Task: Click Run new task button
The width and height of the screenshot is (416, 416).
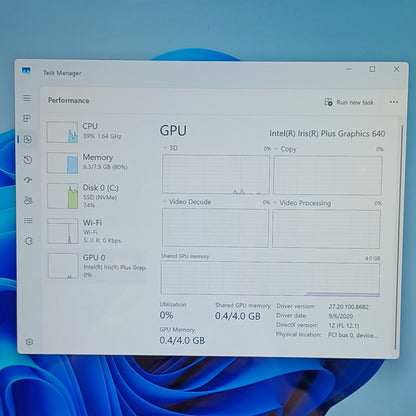Action: (x=349, y=102)
